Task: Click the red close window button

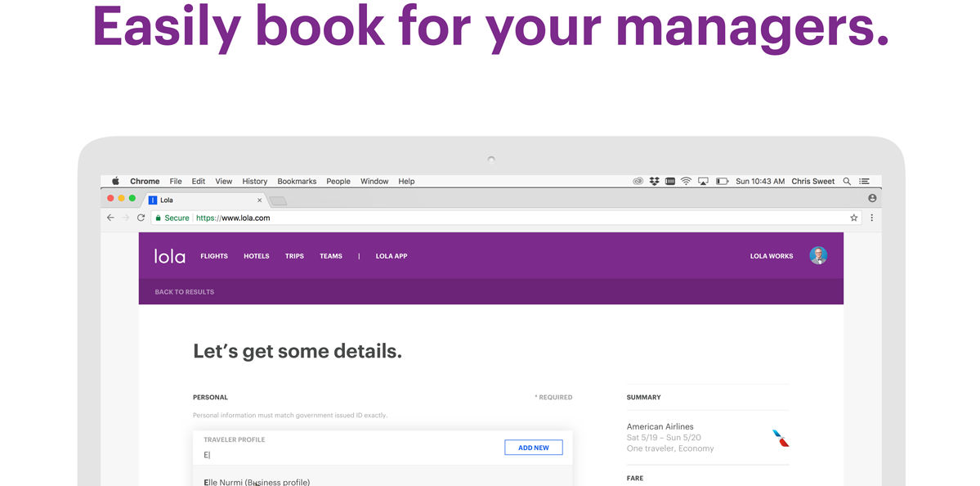Action: click(110, 198)
